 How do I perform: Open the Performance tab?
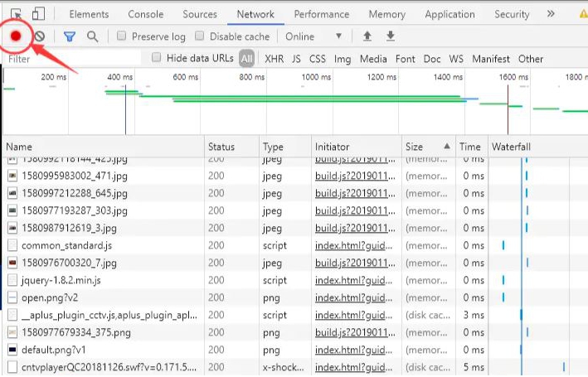tap(321, 14)
